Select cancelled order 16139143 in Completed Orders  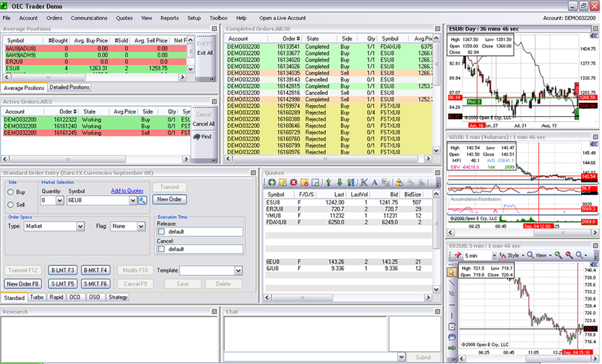[x=329, y=80]
